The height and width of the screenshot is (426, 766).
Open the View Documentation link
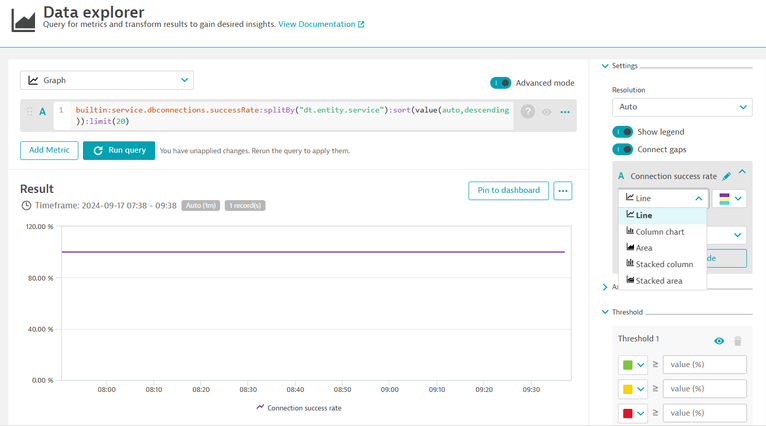pos(321,24)
